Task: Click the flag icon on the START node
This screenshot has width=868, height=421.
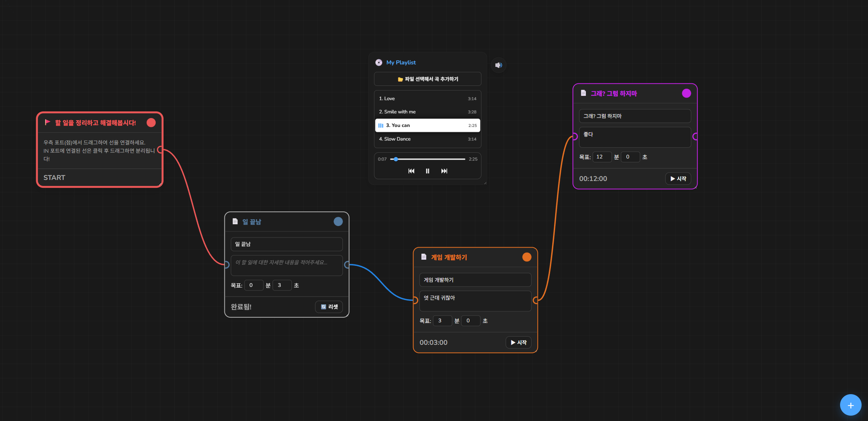Action: pos(47,122)
